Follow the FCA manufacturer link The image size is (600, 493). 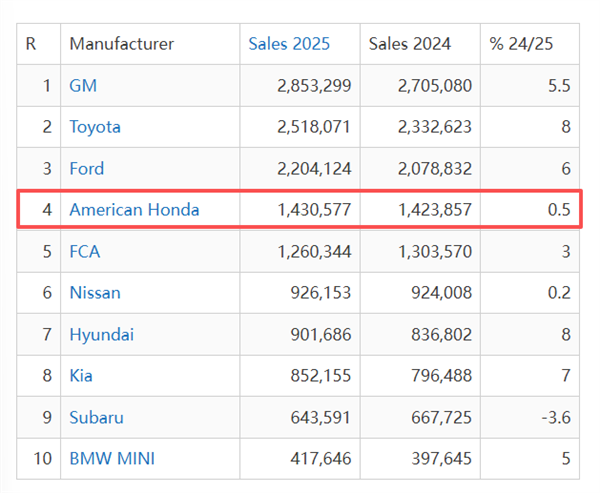[x=84, y=251]
